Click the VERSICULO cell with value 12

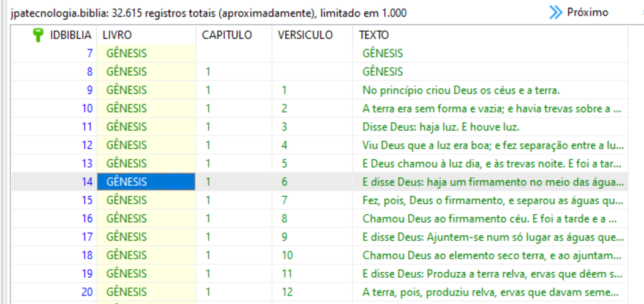287,292
